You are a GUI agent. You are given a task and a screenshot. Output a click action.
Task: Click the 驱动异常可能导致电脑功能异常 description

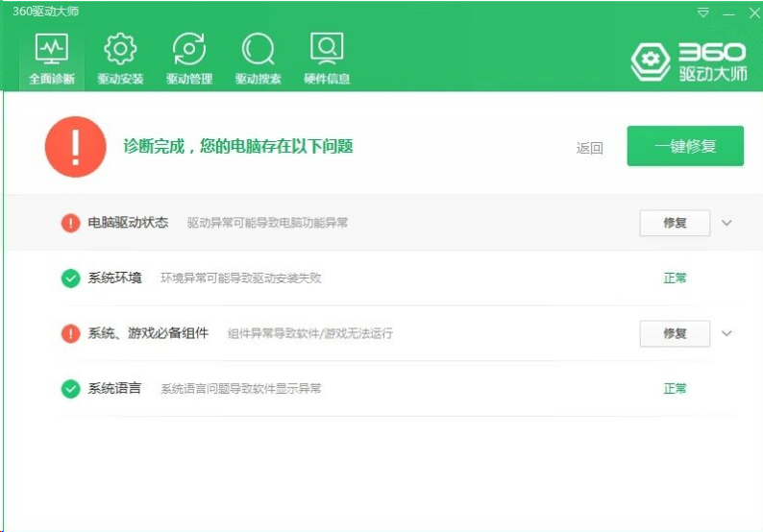pyautogui.click(x=268, y=223)
